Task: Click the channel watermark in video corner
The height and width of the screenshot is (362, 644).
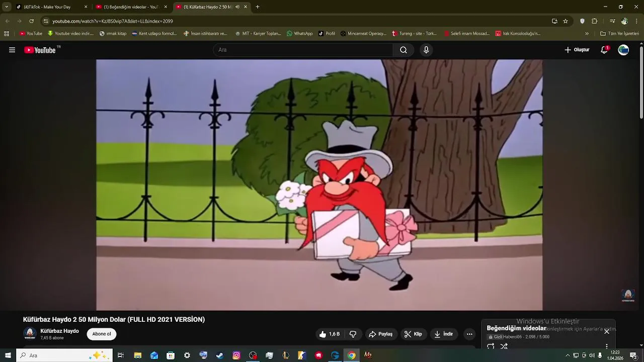Action: point(628,295)
